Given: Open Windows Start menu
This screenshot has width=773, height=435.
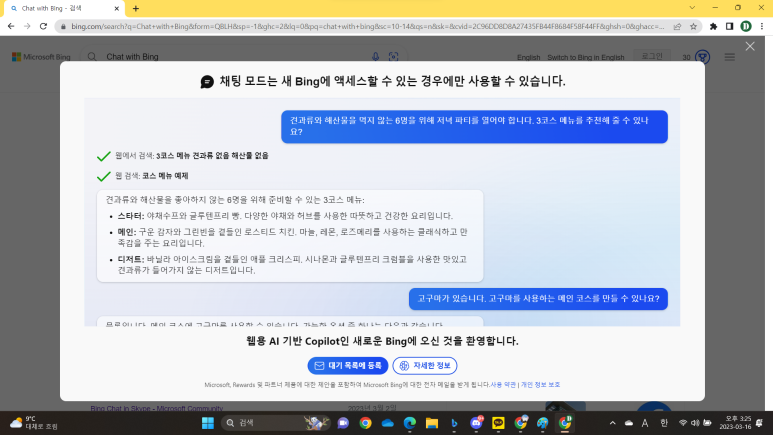Looking at the screenshot, I should (x=208, y=423).
